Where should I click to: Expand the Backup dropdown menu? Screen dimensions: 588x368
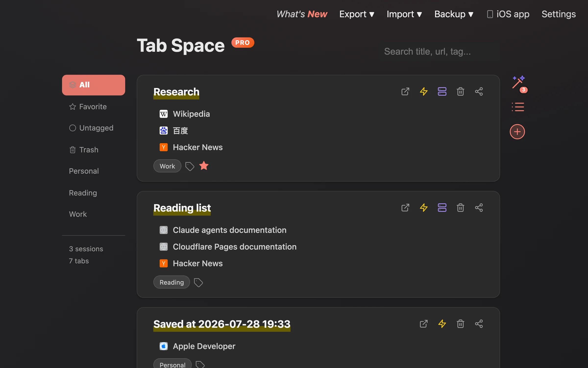pyautogui.click(x=454, y=14)
